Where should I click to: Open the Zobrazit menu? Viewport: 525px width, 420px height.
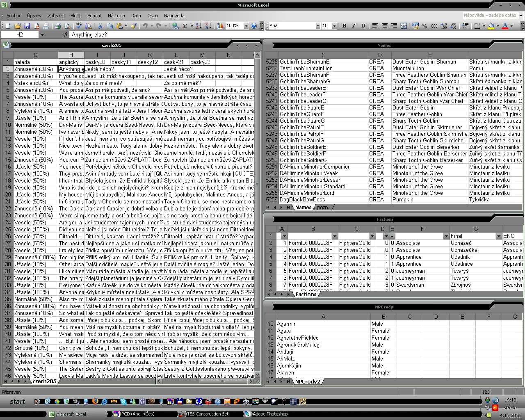[56, 16]
